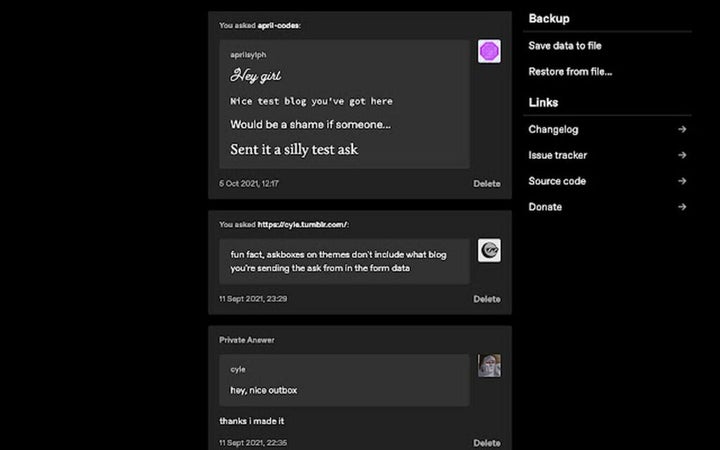Select Restore from file...
The image size is (720, 450).
coord(570,72)
